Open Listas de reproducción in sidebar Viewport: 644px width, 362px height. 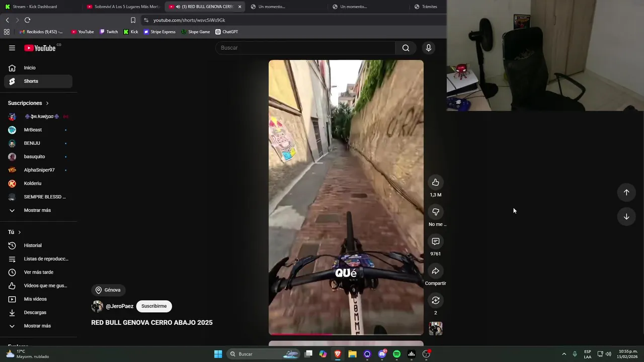[38, 259]
